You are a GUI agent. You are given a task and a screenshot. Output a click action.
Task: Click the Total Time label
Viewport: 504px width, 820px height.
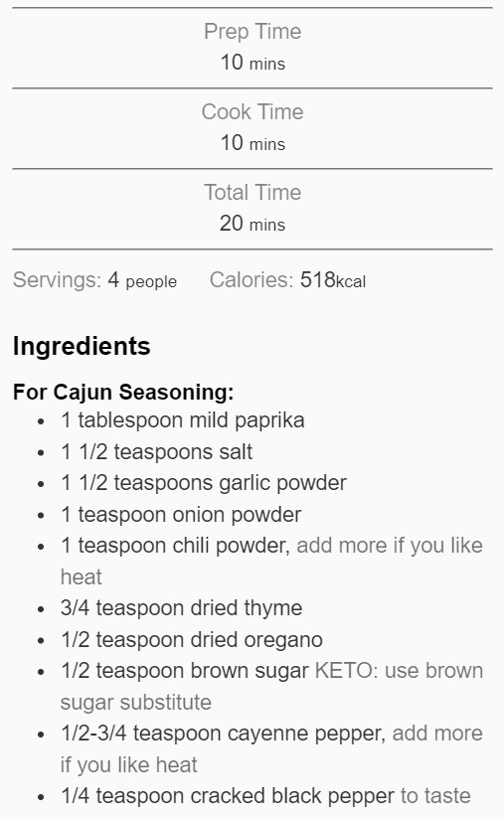[x=252, y=192]
